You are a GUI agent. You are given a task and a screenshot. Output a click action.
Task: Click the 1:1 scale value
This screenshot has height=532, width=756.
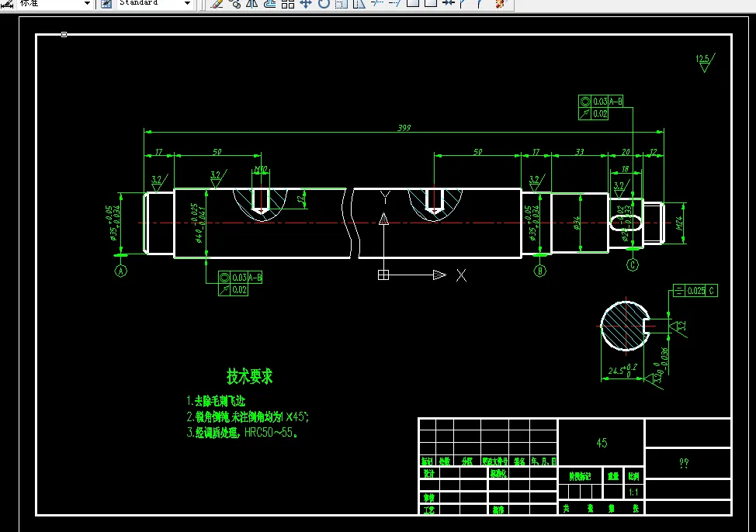pyautogui.click(x=634, y=492)
